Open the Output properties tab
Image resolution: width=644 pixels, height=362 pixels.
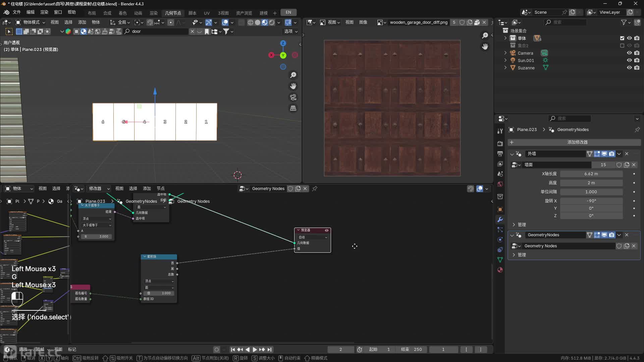[500, 154]
